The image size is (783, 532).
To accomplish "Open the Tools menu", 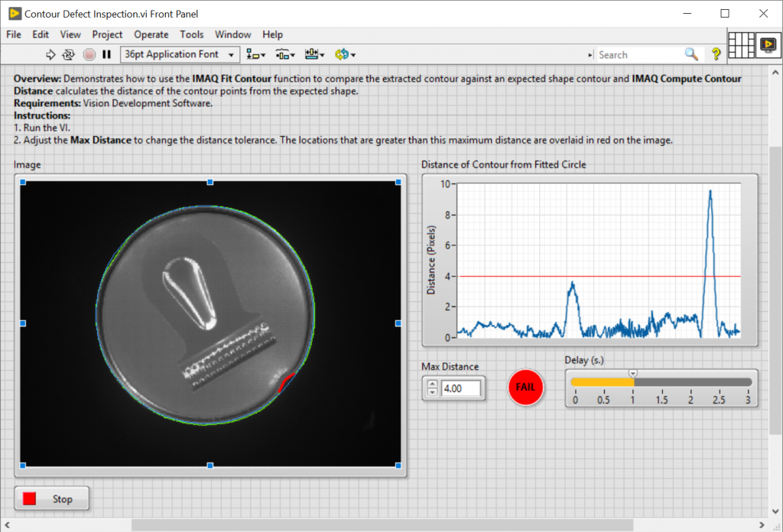I will click(192, 34).
